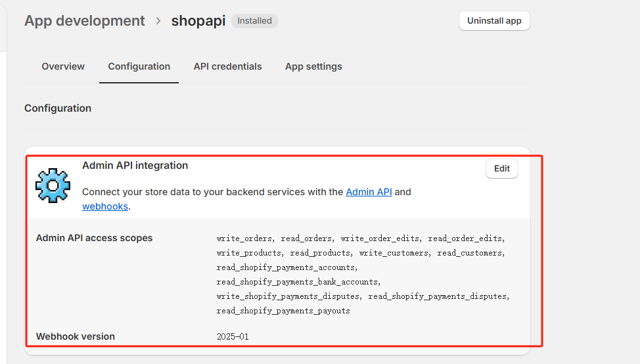This screenshot has width=640, height=364.
Task: Follow the webhooks link
Action: pos(104,206)
